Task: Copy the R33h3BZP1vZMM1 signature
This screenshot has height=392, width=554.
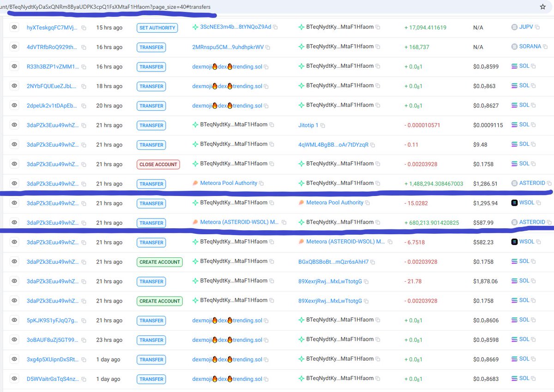Action: click(x=84, y=67)
